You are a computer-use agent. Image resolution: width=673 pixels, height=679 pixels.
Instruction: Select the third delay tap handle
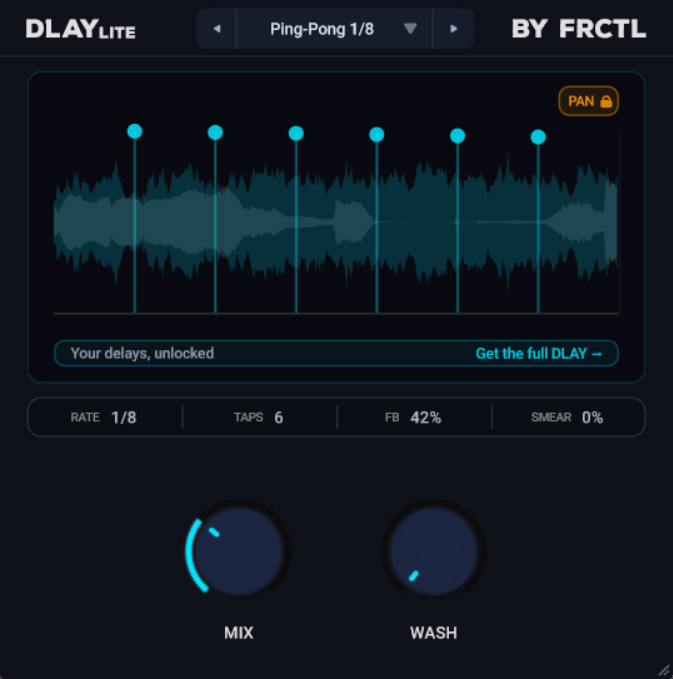[x=296, y=133]
